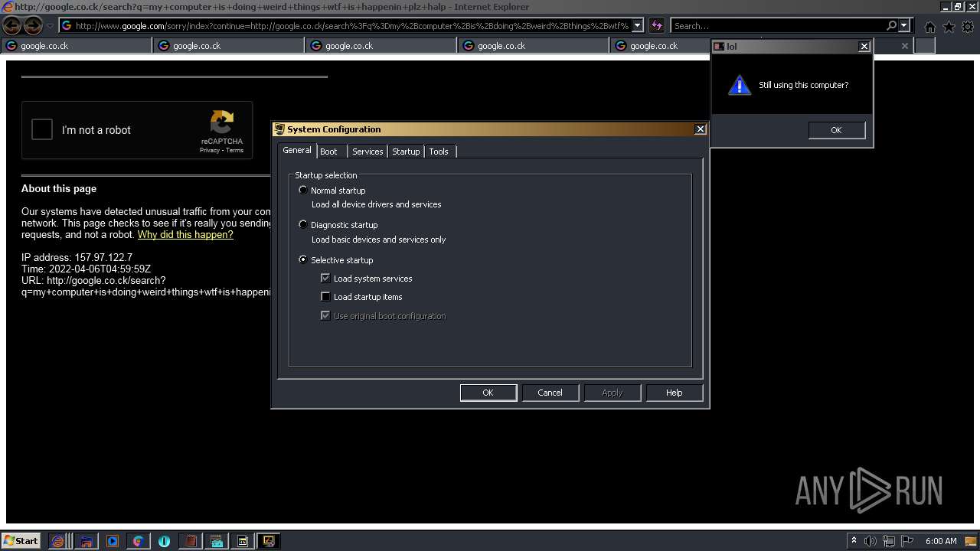This screenshot has height=551, width=980.
Task: Switch to the Tools tab
Action: pos(439,152)
